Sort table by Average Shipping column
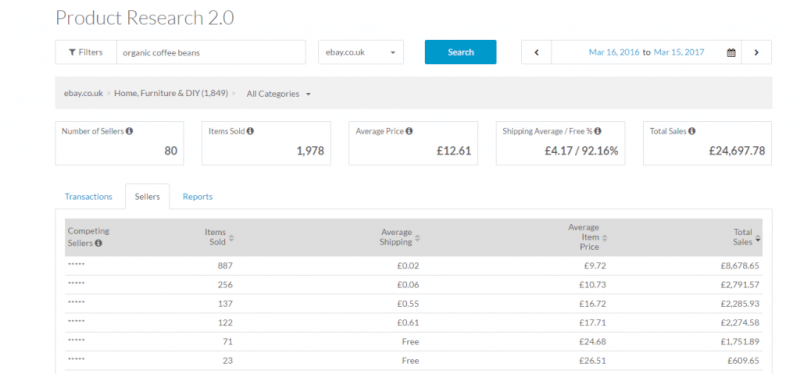800x374 pixels. click(x=417, y=238)
